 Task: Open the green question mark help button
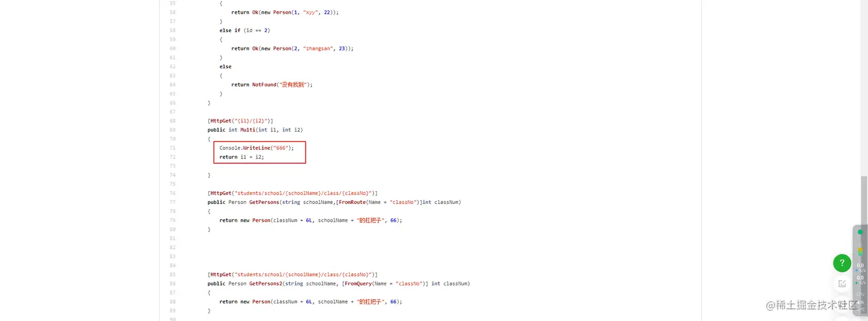click(842, 263)
